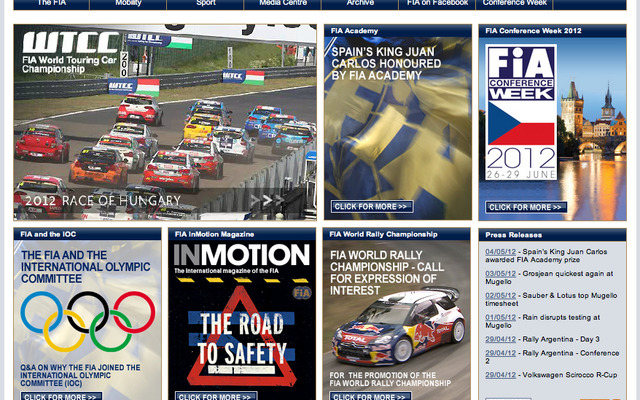Click 'Spain's King Juan Carlos awarded' text
Screen dimensions: 640x400
[546, 256]
